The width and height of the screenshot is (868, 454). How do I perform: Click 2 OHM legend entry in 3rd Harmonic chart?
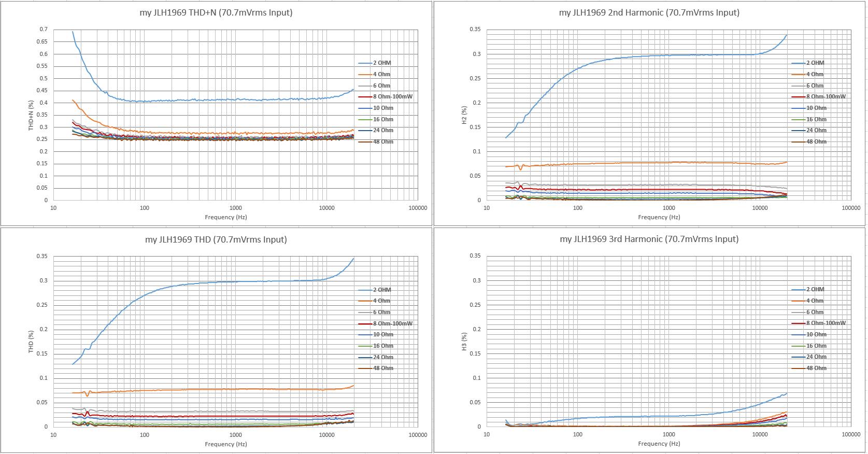click(x=808, y=289)
